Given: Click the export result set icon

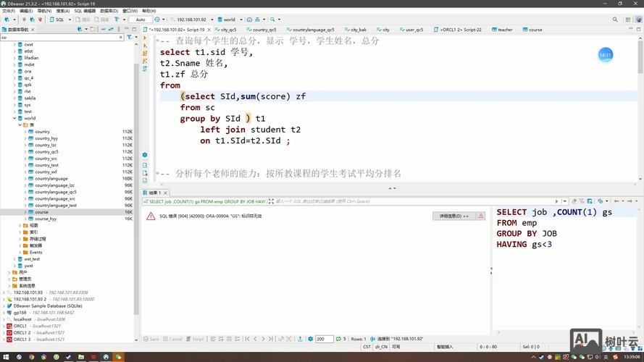Looking at the screenshot, I should [x=300, y=339].
